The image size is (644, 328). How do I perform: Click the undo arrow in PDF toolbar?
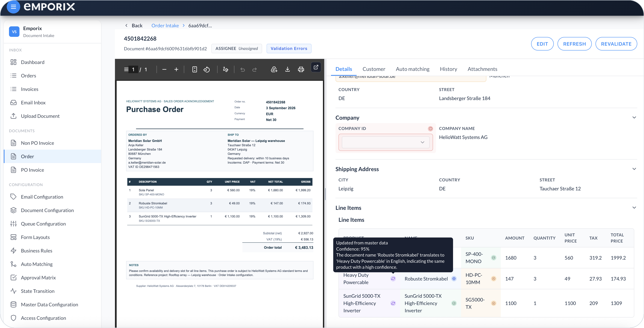click(242, 69)
